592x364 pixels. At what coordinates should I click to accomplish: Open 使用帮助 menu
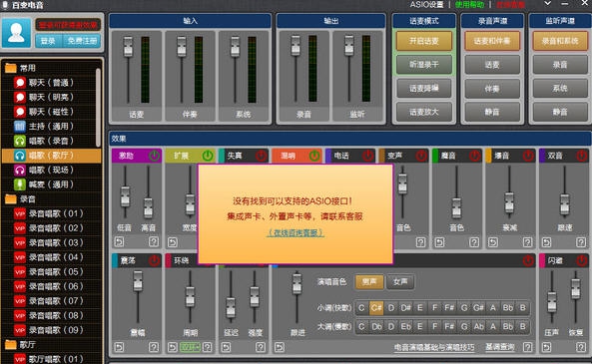pyautogui.click(x=469, y=5)
